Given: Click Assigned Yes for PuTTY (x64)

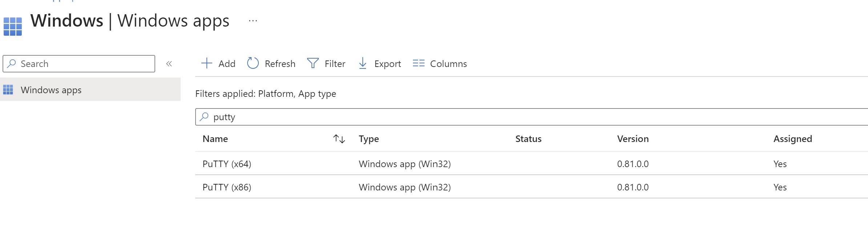Looking at the screenshot, I should pyautogui.click(x=780, y=164).
